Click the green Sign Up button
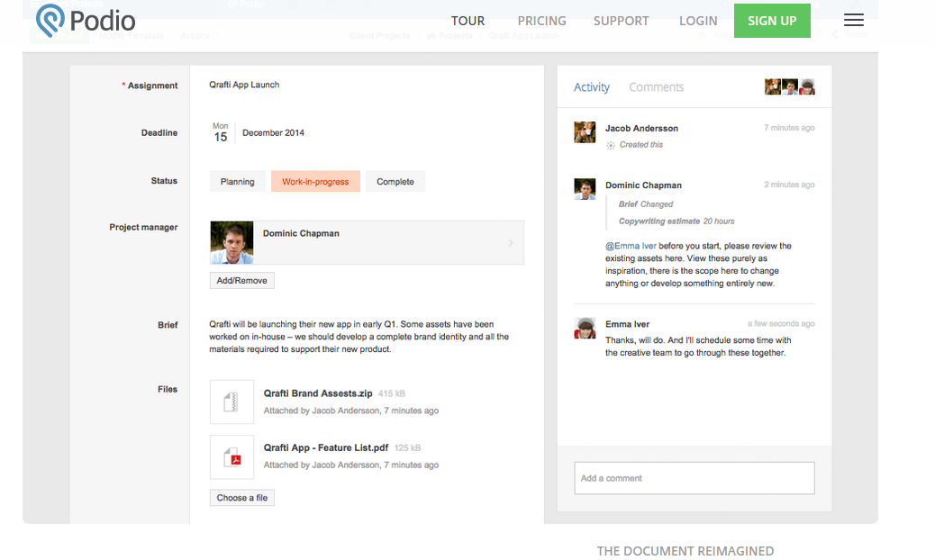Screen dimensions: 935x560 coord(772,21)
